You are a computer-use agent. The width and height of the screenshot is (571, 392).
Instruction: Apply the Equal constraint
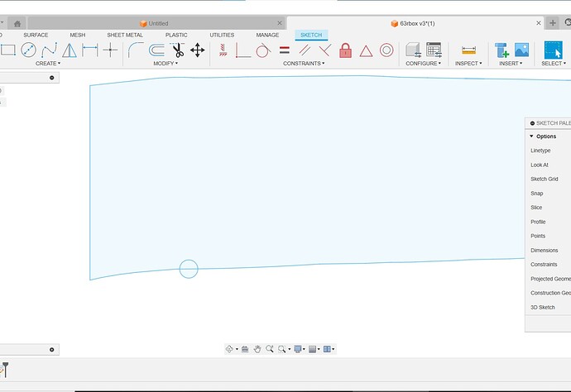pyautogui.click(x=285, y=50)
